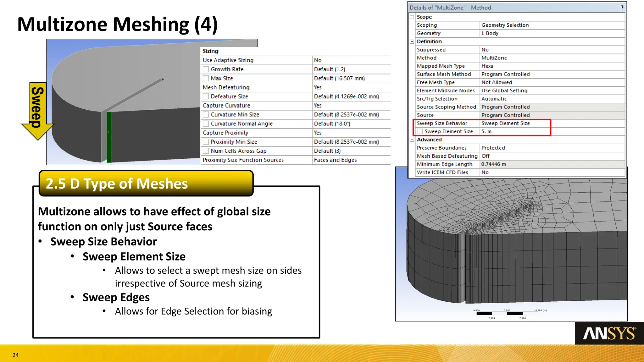The image size is (644, 362).
Task: Open the Suppressed value dropdown
Action: point(552,50)
